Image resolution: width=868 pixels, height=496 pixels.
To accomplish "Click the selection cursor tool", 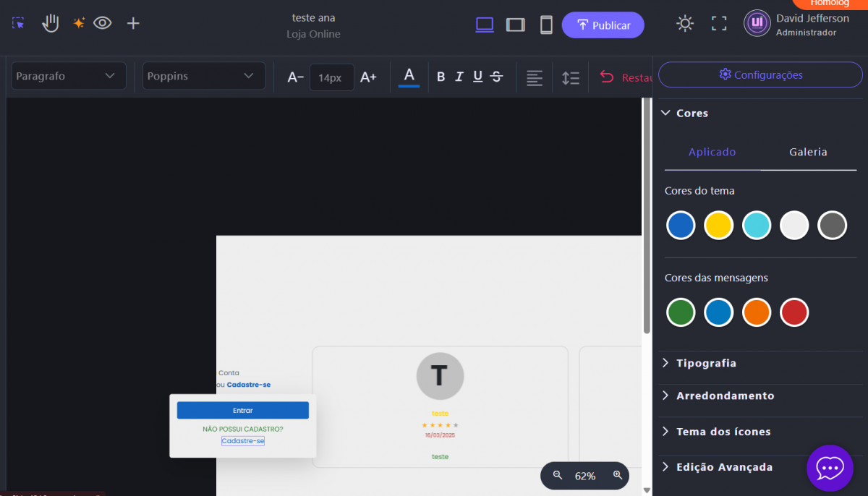I will [x=19, y=23].
